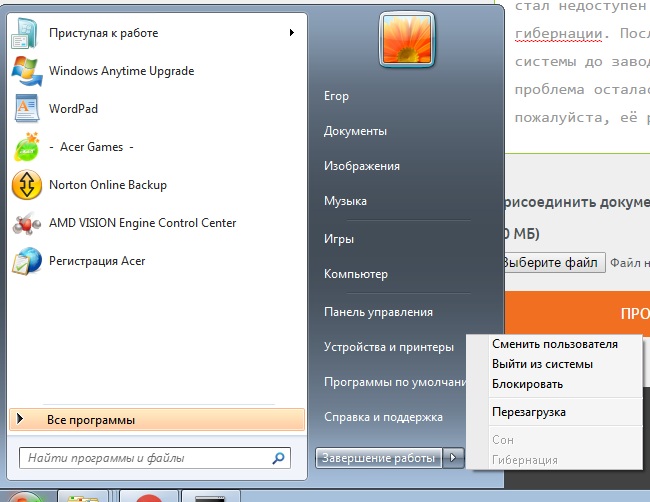The width and height of the screenshot is (650, 502).
Task: Click the word гибернации in page text
Action: (558, 34)
